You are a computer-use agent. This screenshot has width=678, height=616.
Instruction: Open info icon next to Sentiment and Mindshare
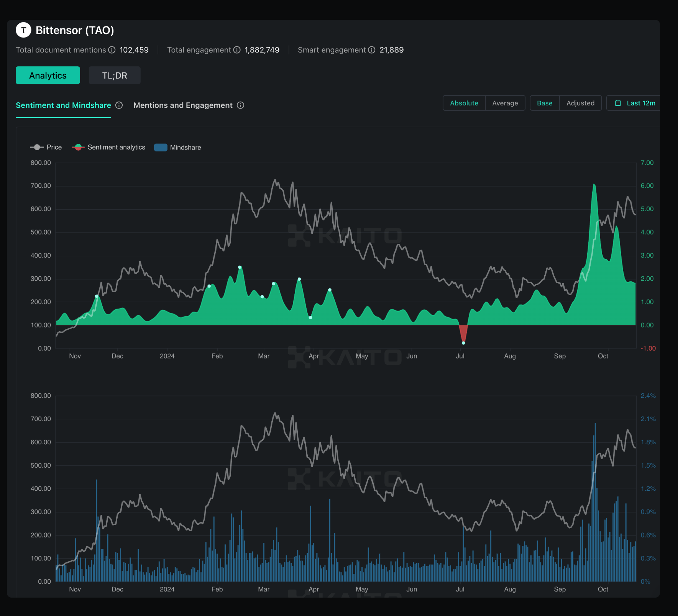tap(119, 105)
